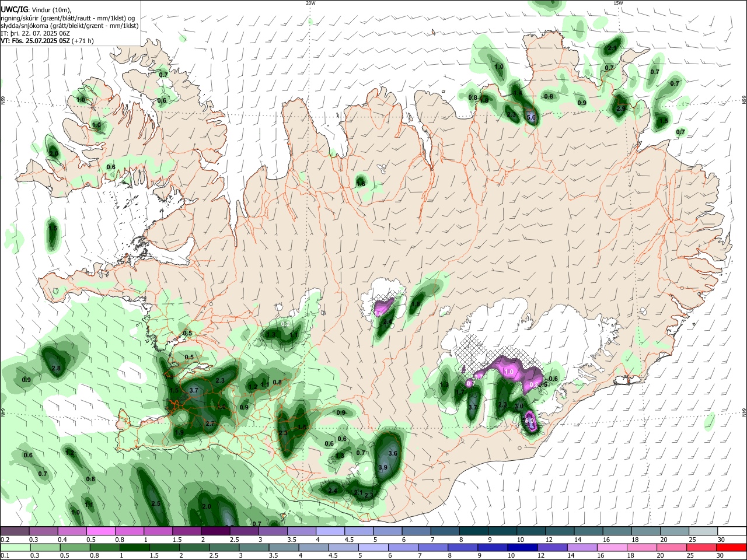This screenshot has width=747, height=560.
Task: Click the 6.0 value in the purple cell
Action: click(529, 420)
